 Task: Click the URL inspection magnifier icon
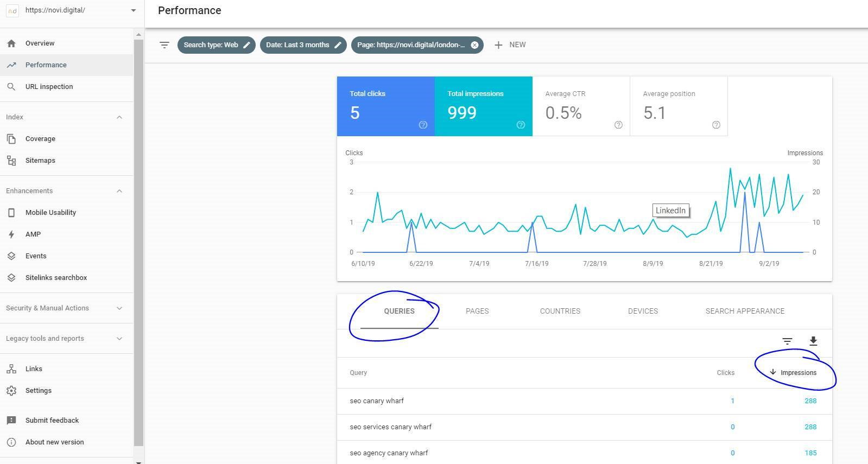[11, 86]
